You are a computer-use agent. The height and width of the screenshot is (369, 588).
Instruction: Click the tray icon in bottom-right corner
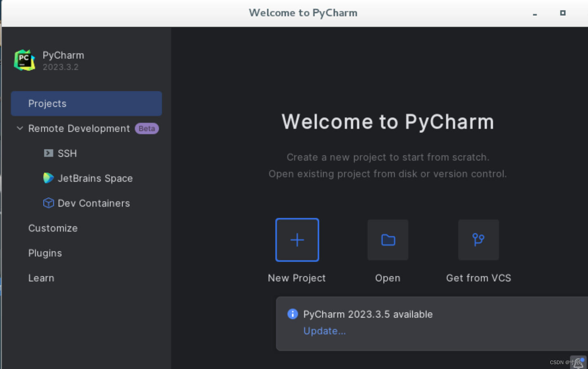click(x=578, y=362)
